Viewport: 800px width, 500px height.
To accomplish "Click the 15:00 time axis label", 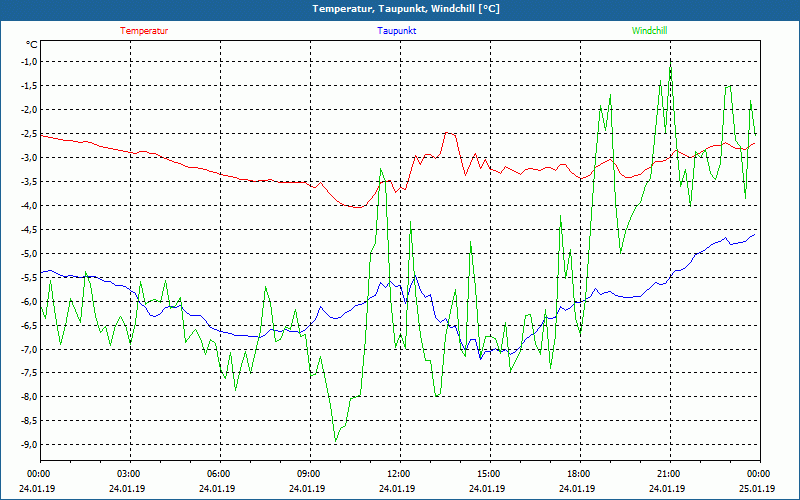I will [x=487, y=474].
